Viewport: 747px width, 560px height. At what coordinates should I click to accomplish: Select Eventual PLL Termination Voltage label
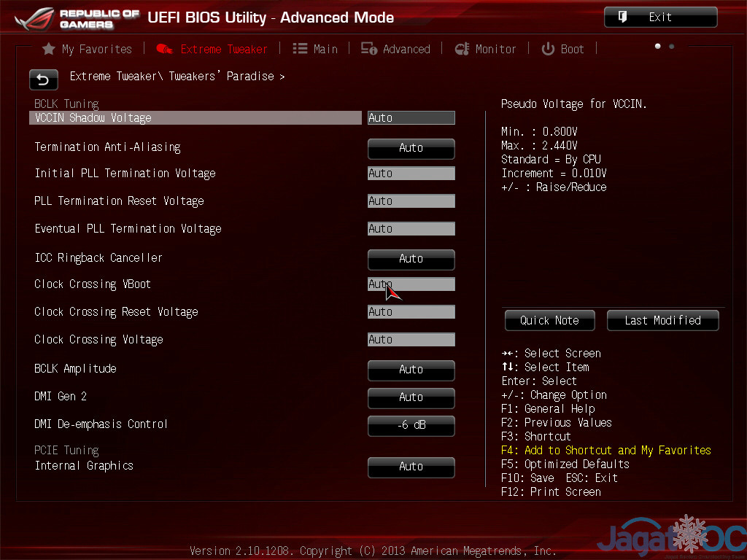(x=128, y=228)
